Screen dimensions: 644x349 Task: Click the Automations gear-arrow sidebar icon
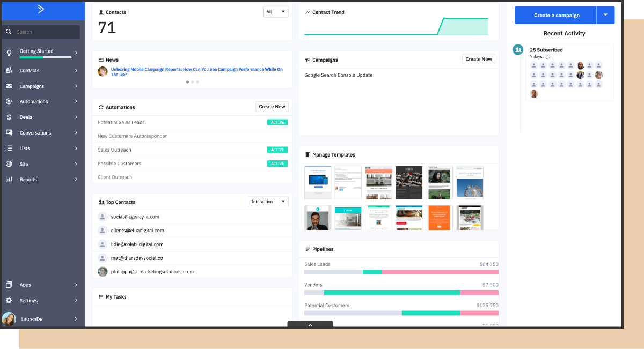10,101
